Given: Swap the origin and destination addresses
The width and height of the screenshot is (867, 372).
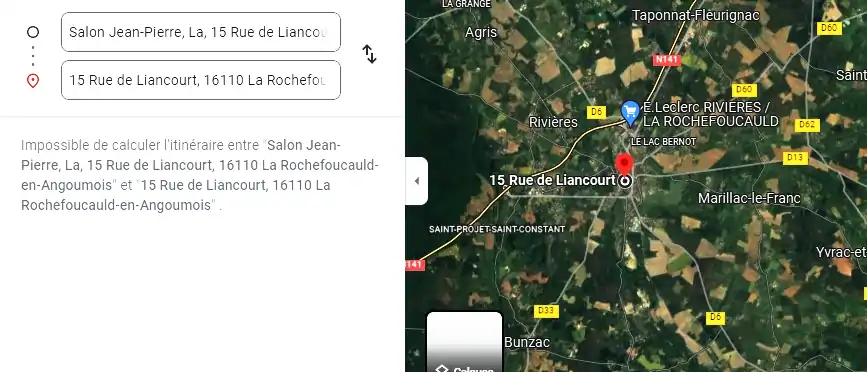Looking at the screenshot, I should (x=369, y=54).
